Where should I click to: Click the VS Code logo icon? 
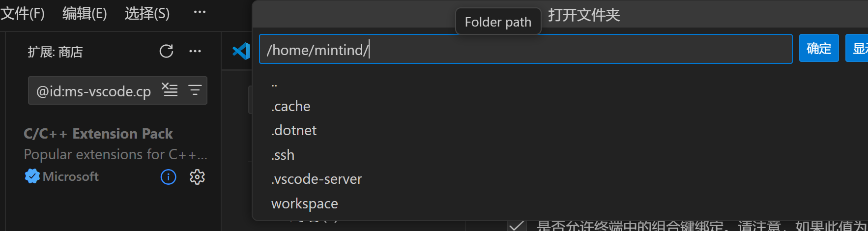click(x=241, y=51)
